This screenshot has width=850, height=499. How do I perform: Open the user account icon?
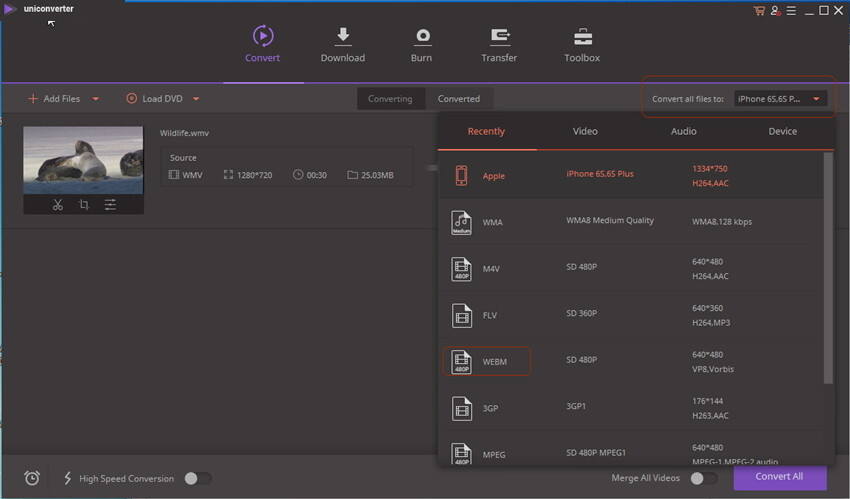point(775,10)
